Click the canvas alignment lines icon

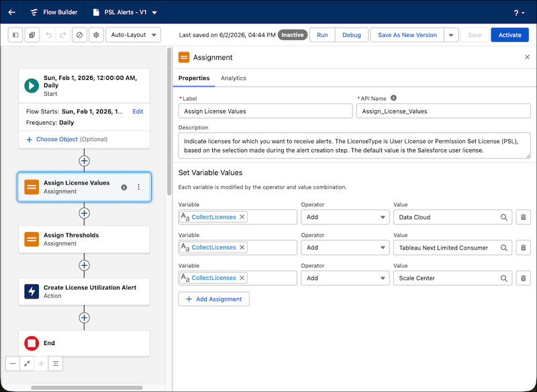[56, 364]
